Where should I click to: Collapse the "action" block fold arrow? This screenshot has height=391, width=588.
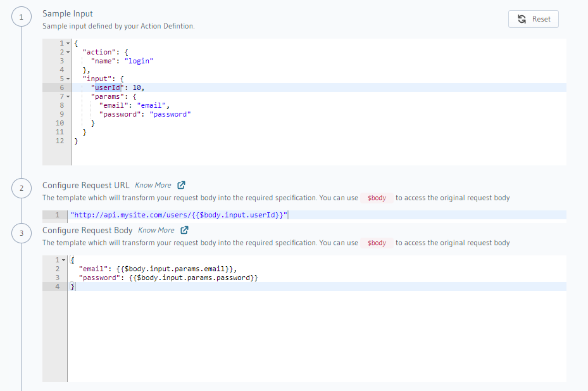(x=68, y=52)
